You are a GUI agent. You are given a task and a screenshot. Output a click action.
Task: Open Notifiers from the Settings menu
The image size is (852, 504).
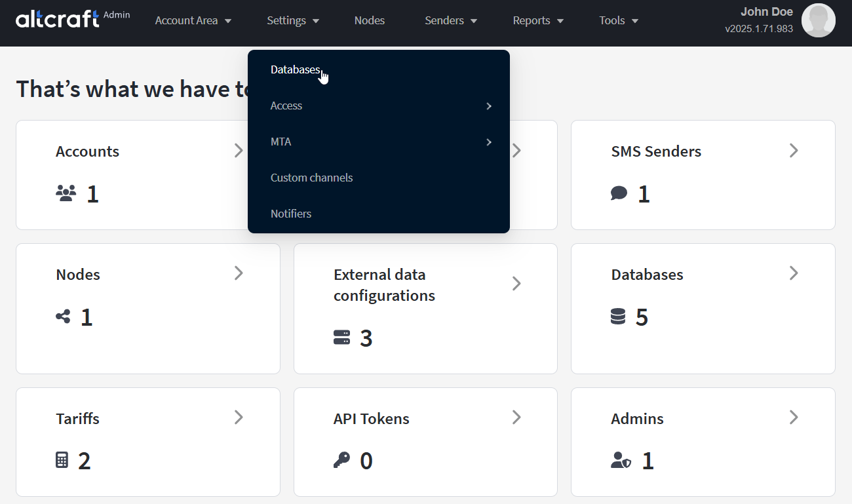click(291, 214)
